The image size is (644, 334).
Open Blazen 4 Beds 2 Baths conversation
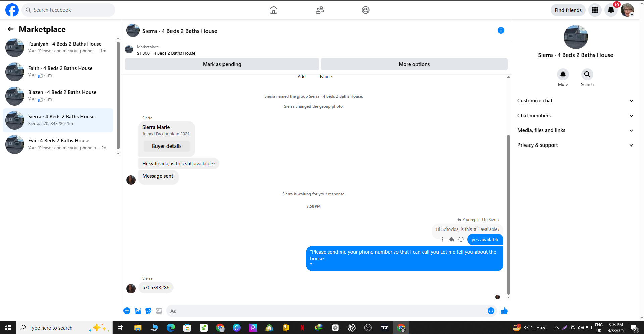point(58,96)
